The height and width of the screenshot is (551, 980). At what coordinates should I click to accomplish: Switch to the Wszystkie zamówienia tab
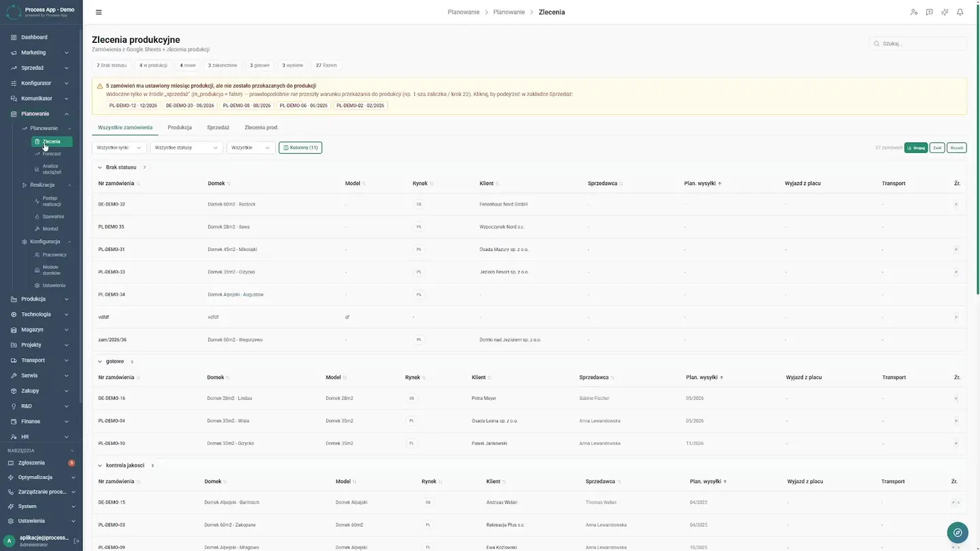click(125, 127)
